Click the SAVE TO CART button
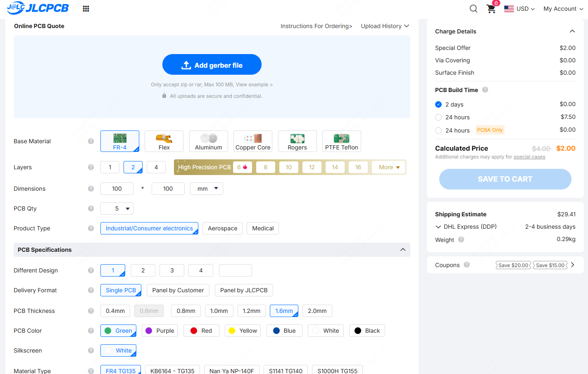 (505, 179)
